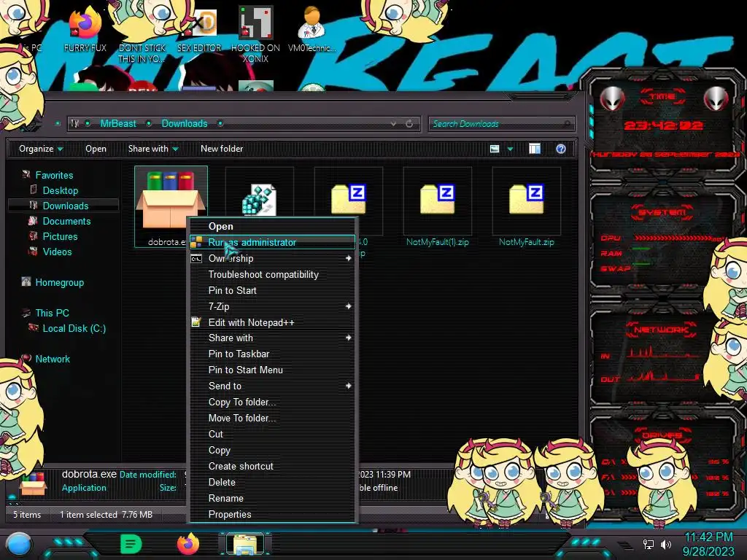Open the Share with toolbar dropdown
747x560 pixels.
click(x=153, y=149)
